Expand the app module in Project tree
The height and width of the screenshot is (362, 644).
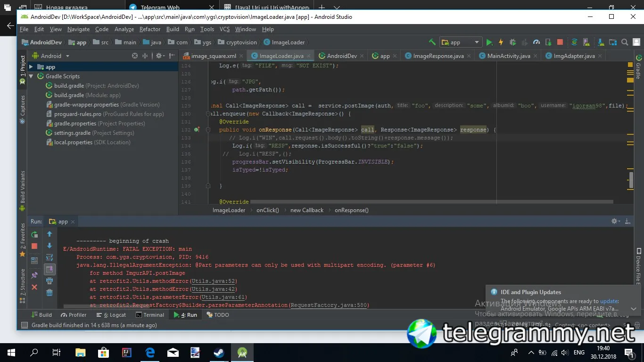(x=31, y=67)
